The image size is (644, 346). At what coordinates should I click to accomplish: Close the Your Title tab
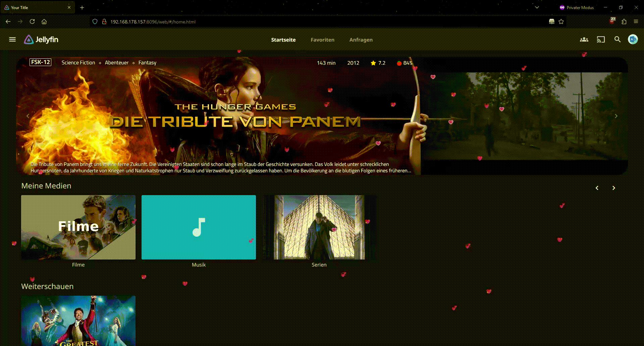[69, 7]
